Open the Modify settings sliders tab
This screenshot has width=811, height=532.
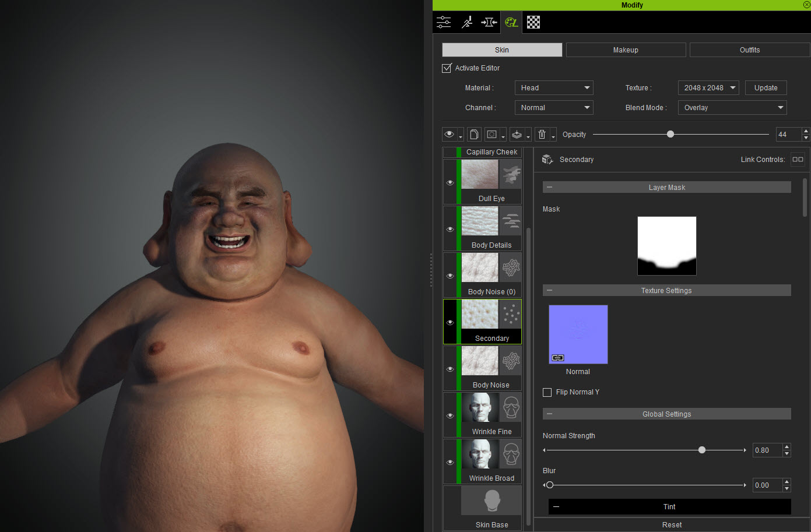click(x=444, y=22)
